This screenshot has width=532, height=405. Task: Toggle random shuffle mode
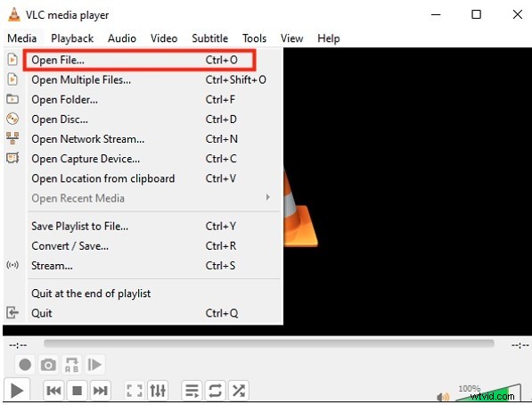pos(239,391)
